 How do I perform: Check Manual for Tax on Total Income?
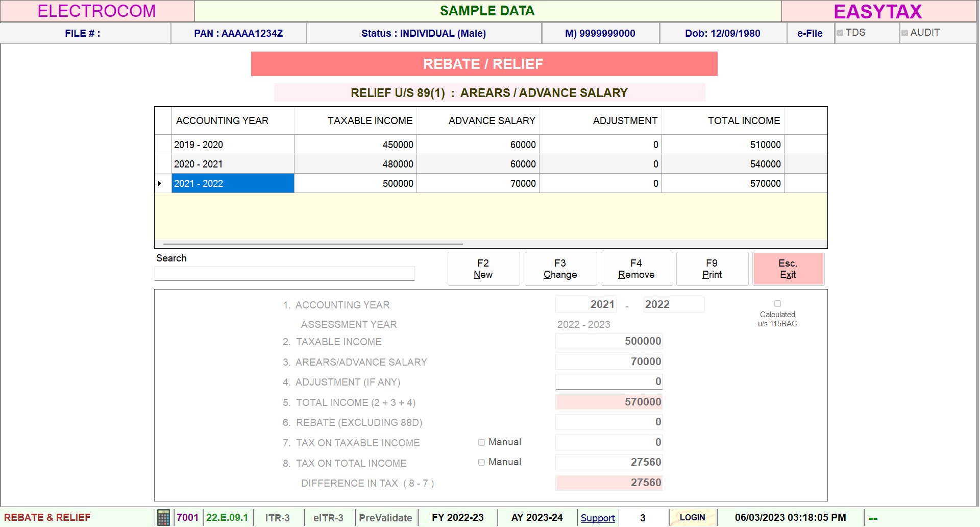[x=481, y=462]
